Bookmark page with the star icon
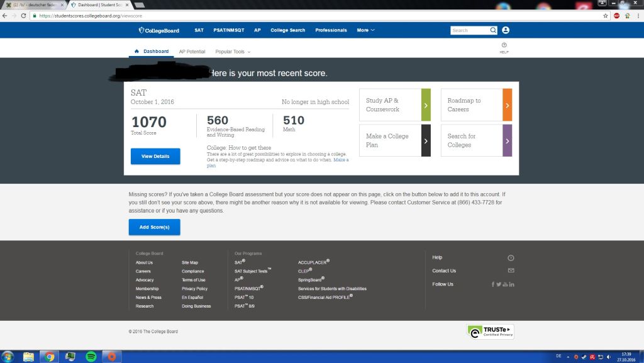This screenshot has height=363, width=644. coord(606,16)
